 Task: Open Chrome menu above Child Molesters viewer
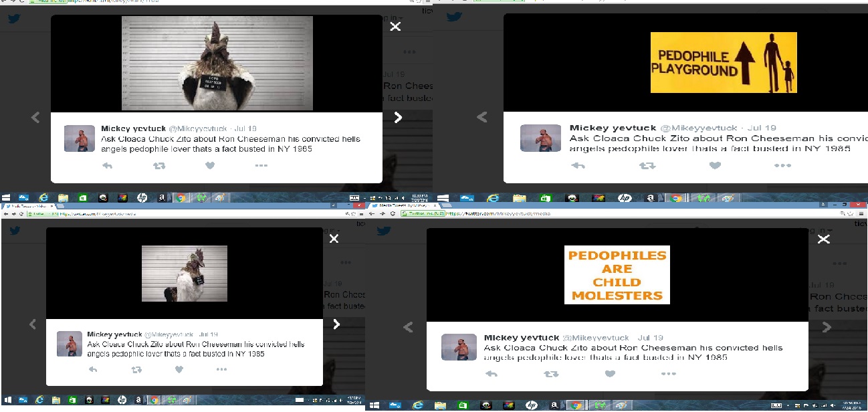[862, 213]
